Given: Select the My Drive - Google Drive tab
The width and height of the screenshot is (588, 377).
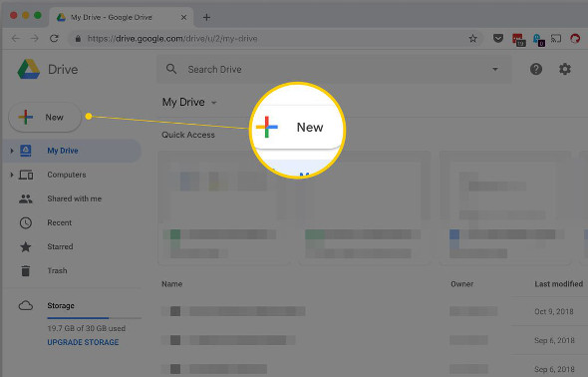Looking at the screenshot, I should tap(122, 17).
